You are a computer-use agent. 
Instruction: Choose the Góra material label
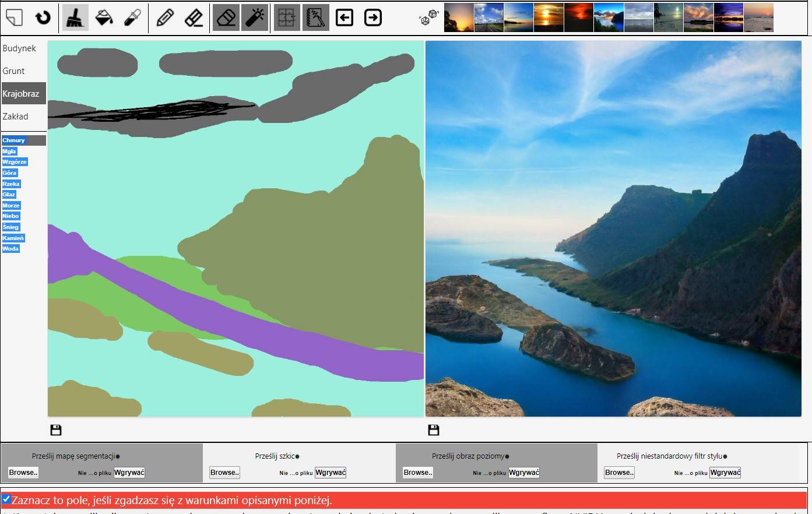pyautogui.click(x=9, y=173)
